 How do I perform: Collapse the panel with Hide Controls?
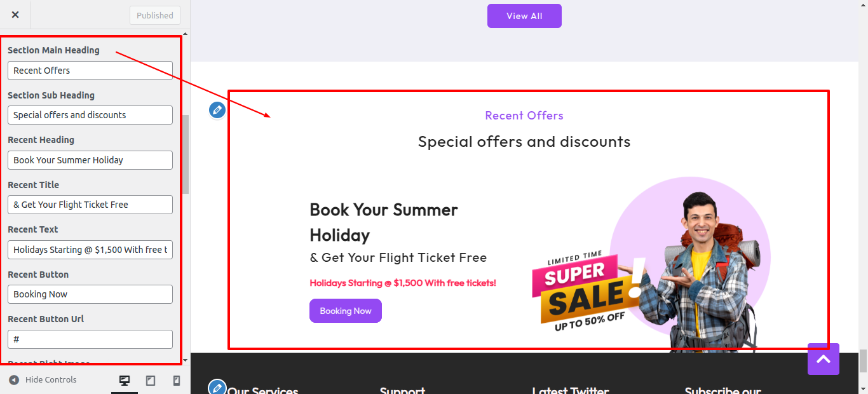click(43, 380)
